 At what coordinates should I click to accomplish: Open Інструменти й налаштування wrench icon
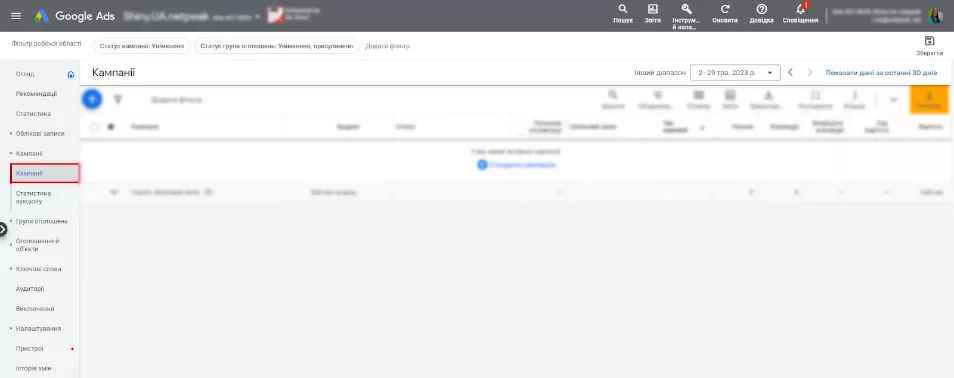(x=686, y=16)
